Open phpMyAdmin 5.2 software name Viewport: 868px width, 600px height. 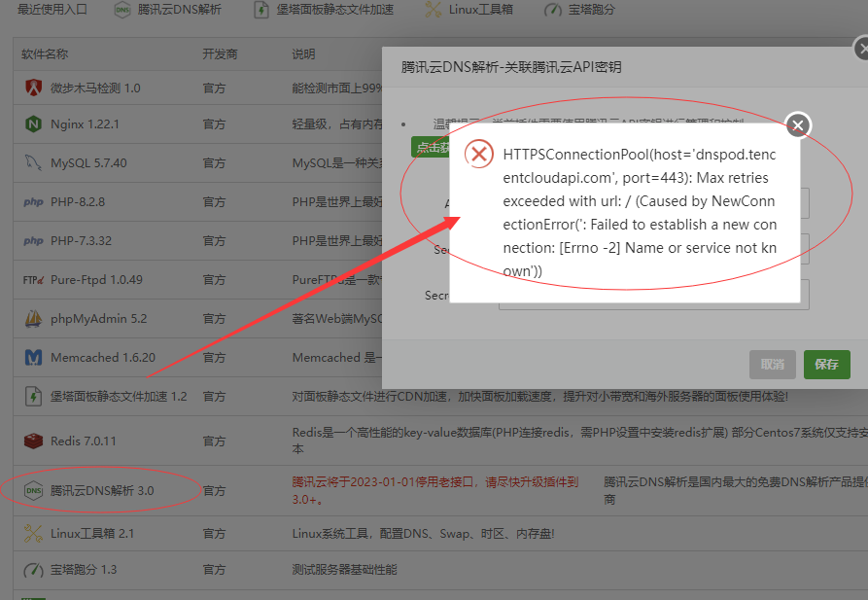98,319
